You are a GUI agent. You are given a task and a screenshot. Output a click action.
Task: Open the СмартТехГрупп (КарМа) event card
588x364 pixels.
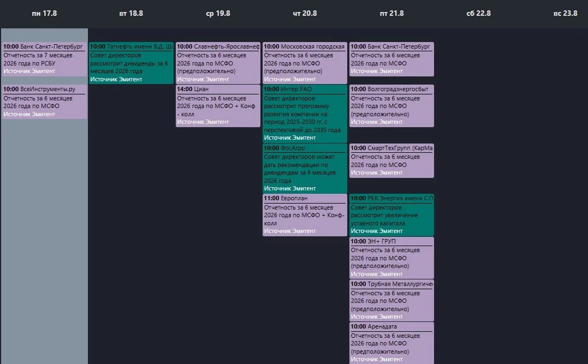(x=391, y=160)
